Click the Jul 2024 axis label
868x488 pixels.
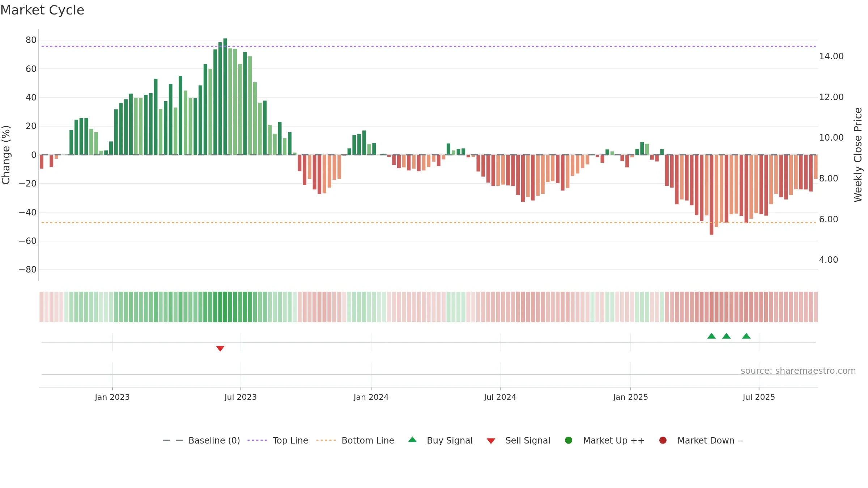pyautogui.click(x=500, y=397)
